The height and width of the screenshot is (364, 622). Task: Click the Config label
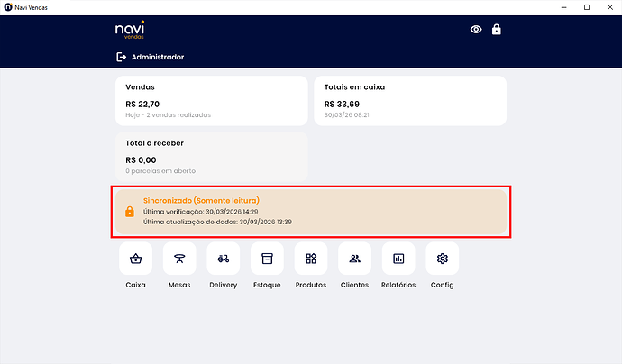pos(443,285)
